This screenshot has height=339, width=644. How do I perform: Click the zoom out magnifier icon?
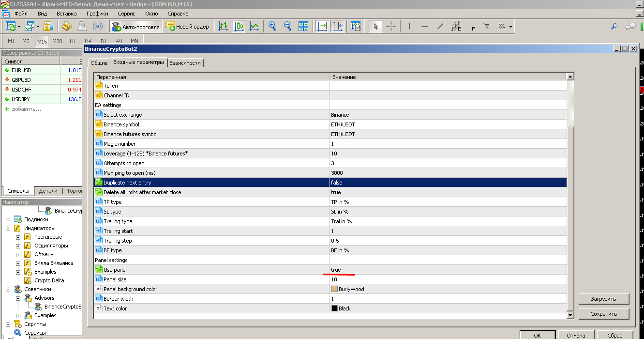288,27
